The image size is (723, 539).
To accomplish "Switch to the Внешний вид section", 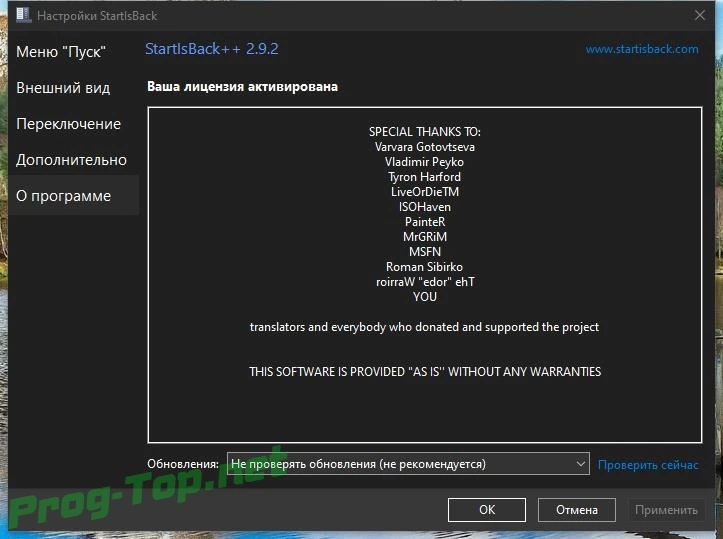I will pyautogui.click(x=63, y=88).
